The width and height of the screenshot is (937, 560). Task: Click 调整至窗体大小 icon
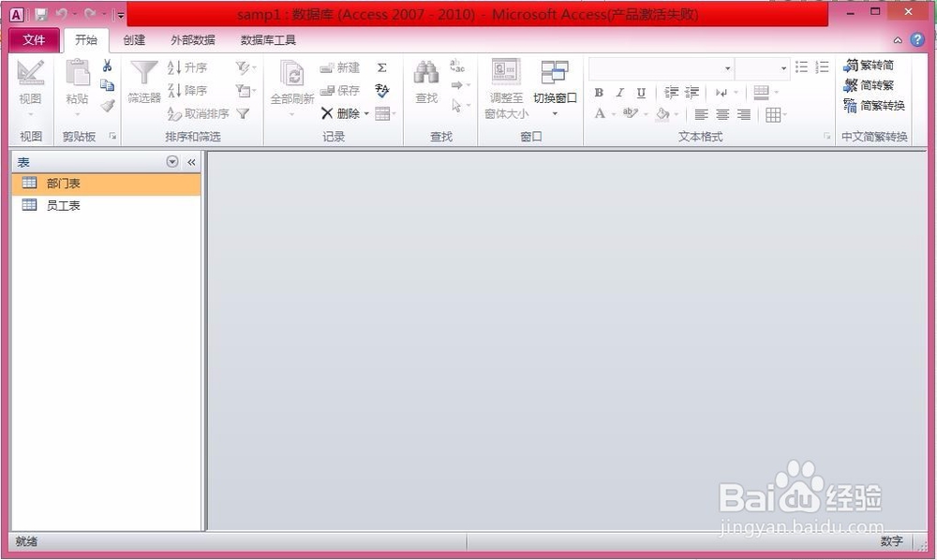click(506, 73)
